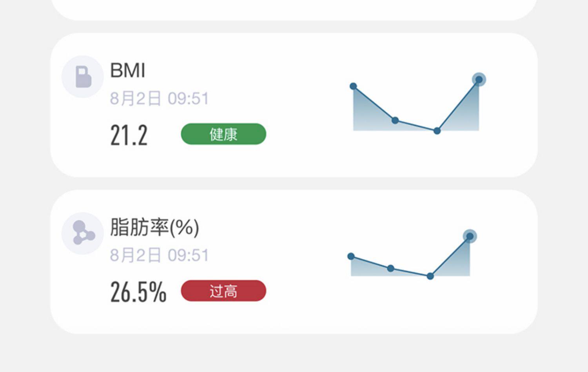Select the highlighted latest point on BMI chart
This screenshot has width=588, height=372.
coord(479,80)
